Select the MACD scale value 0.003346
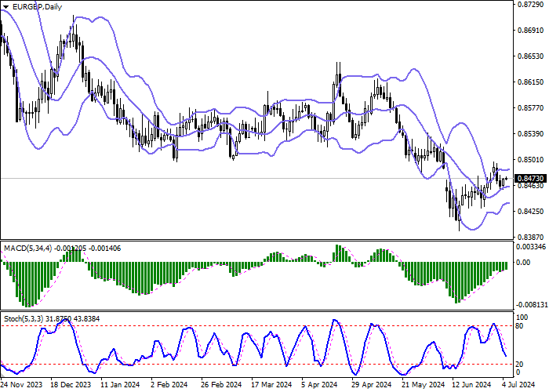 point(532,247)
